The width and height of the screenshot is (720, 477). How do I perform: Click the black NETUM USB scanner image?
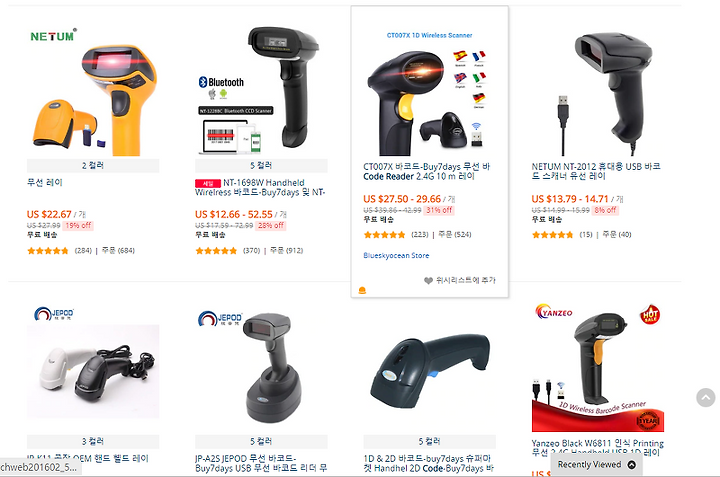pos(598,91)
